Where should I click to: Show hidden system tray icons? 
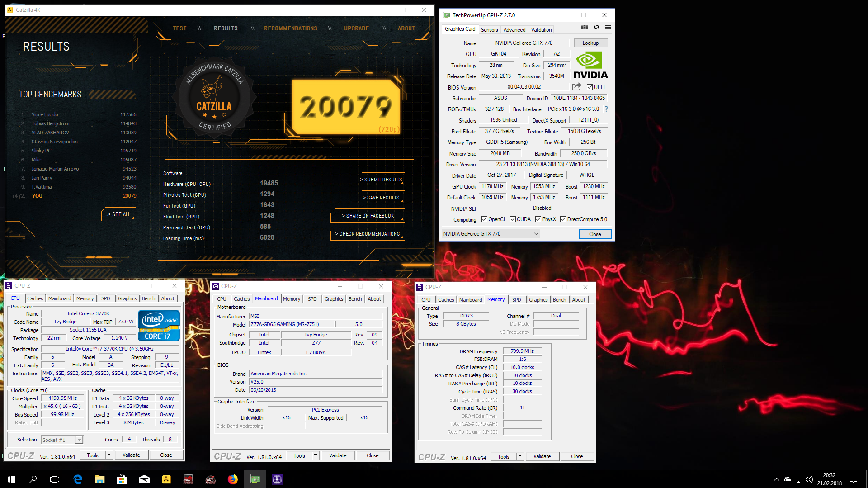pos(777,479)
